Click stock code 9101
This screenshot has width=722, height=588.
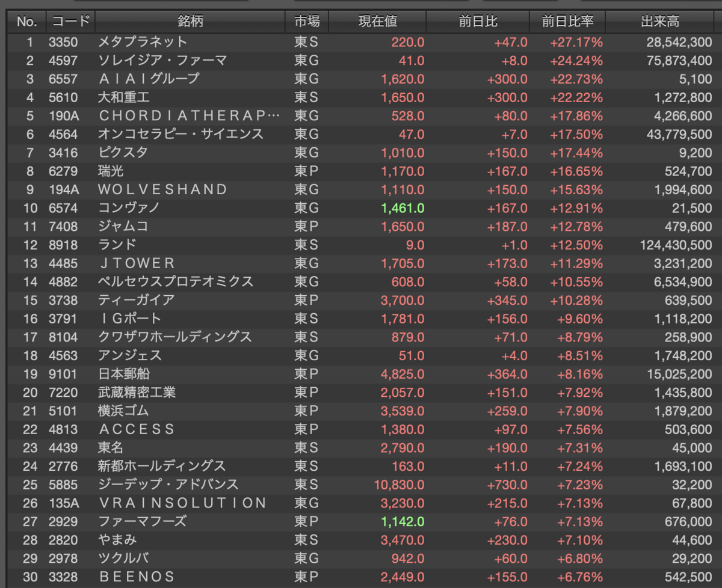tap(63, 374)
